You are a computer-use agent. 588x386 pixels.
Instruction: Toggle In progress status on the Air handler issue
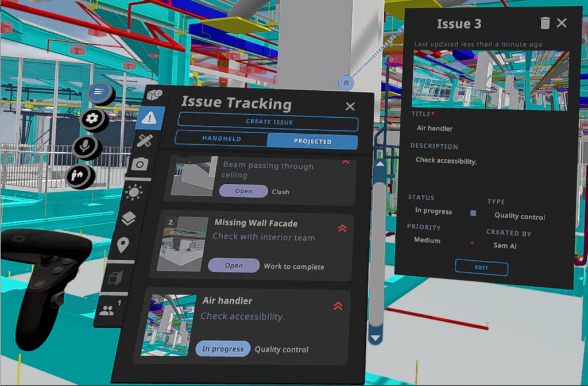[223, 349]
